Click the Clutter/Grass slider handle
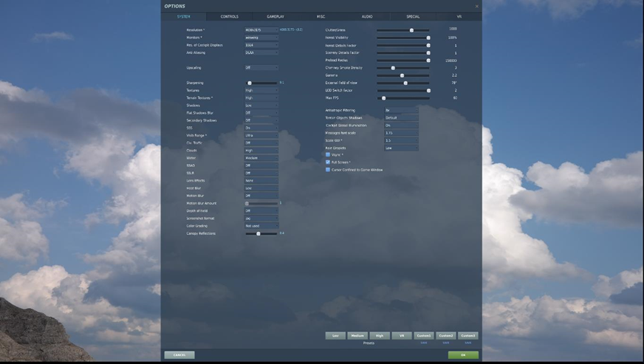This screenshot has width=644, height=364. pyautogui.click(x=411, y=30)
